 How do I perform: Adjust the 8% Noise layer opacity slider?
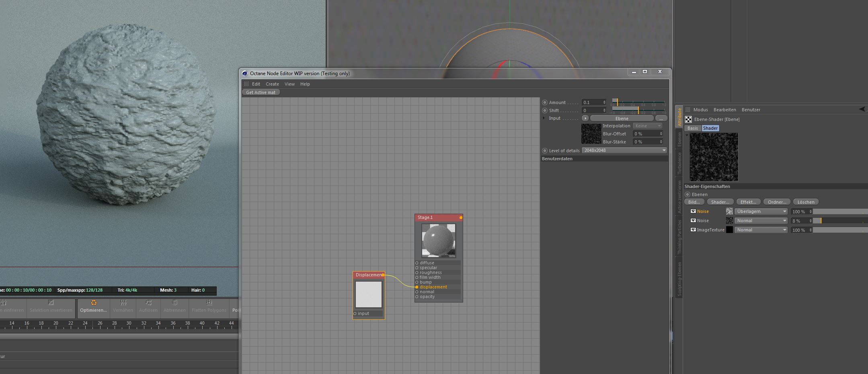coord(840,221)
